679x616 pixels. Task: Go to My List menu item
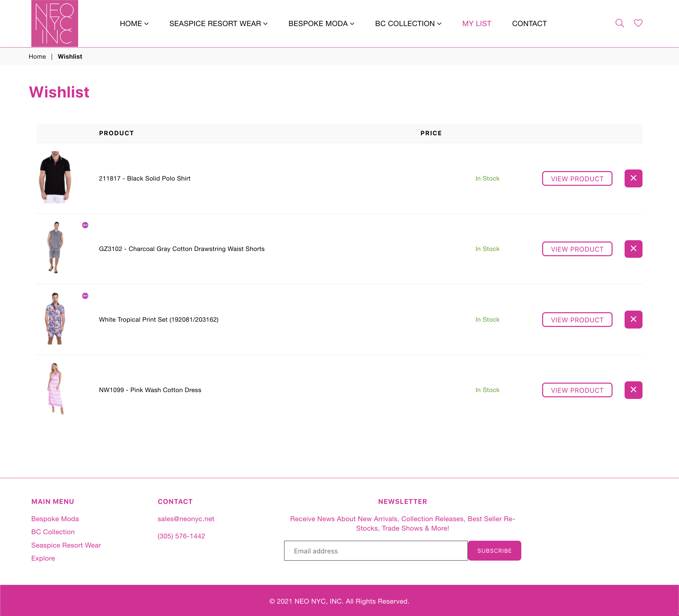476,23
